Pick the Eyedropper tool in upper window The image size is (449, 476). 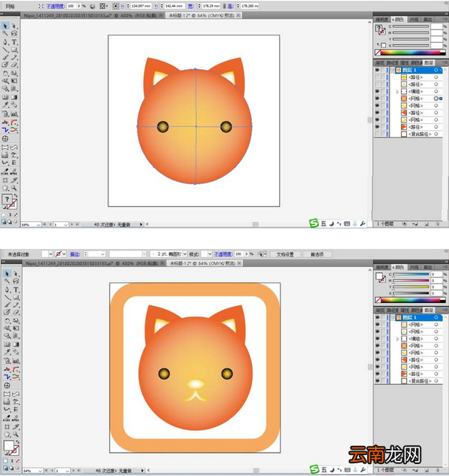click(x=5, y=105)
